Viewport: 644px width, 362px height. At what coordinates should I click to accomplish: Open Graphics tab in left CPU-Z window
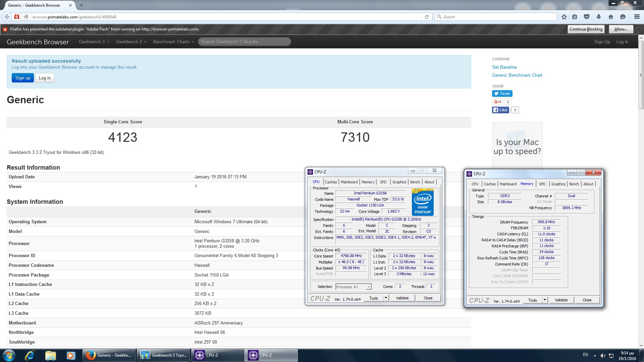point(399,182)
